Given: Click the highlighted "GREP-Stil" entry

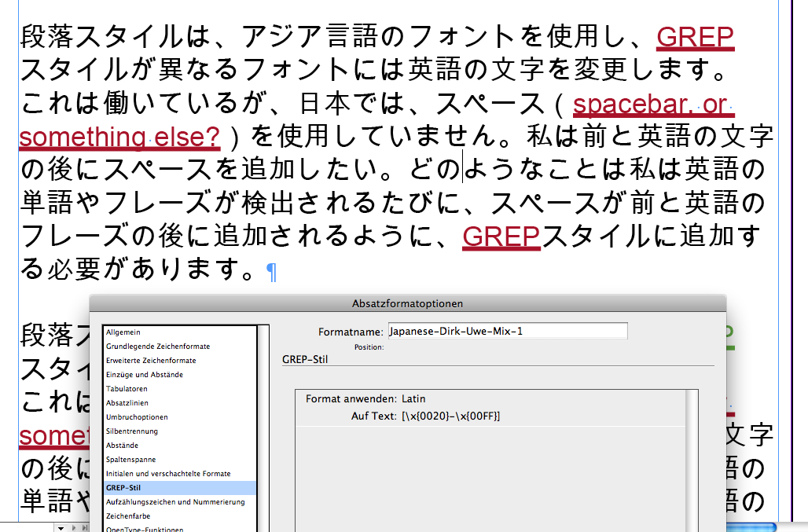Looking at the screenshot, I should pyautogui.click(x=123, y=488).
